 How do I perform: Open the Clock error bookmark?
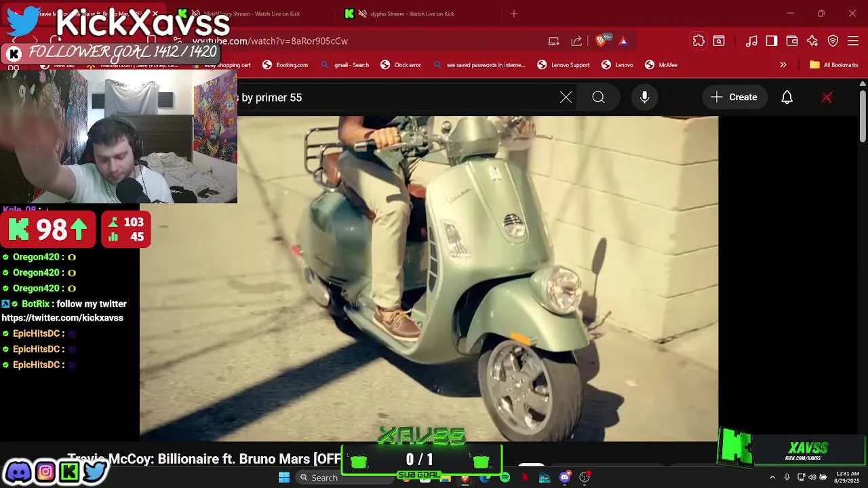[x=401, y=65]
